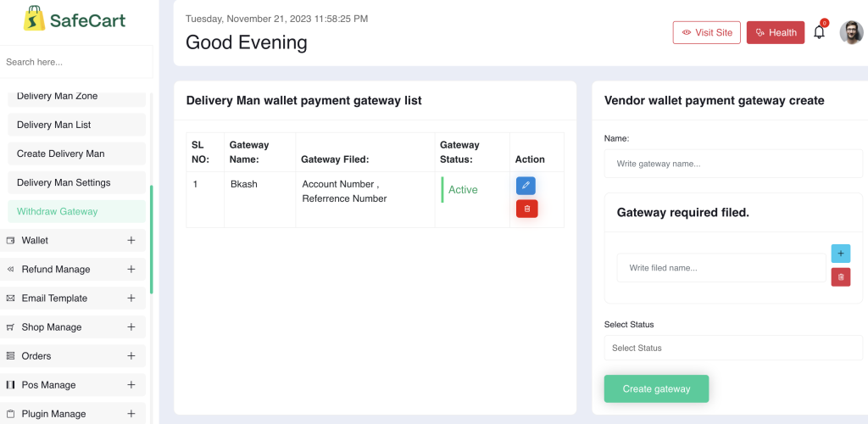This screenshot has height=424, width=868.
Task: Open the user profile avatar
Action: click(x=851, y=33)
